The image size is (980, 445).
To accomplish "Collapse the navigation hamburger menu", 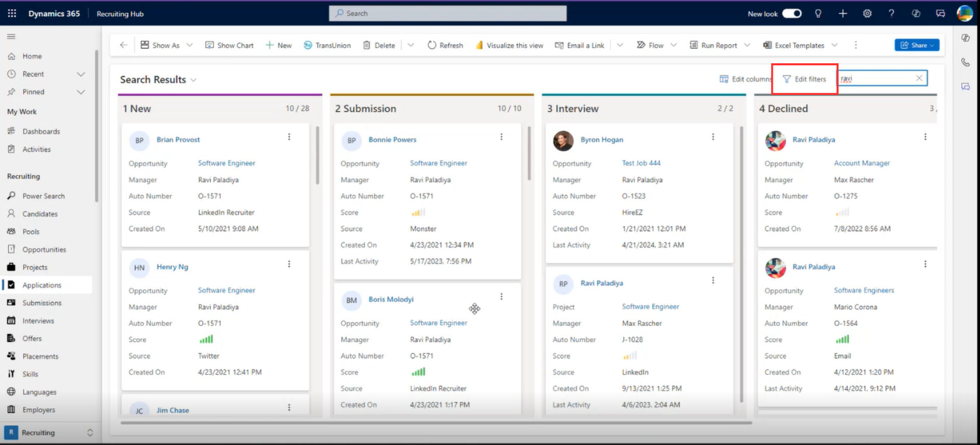I will click(x=11, y=36).
